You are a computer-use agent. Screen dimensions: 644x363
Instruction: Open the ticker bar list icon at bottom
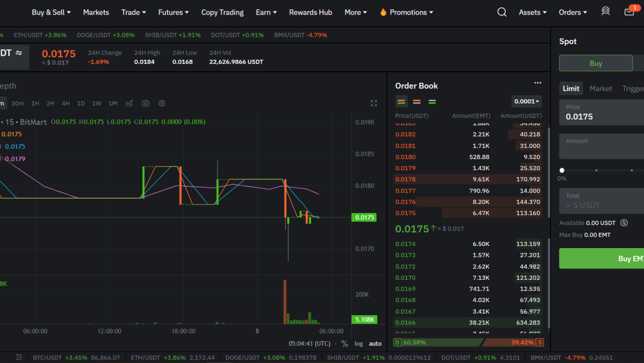pyautogui.click(x=19, y=358)
